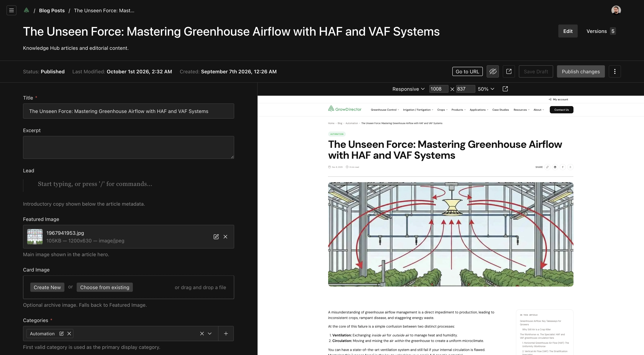The height and width of the screenshot is (355, 644).
Task: Click the GrowDirector logo in the preview
Action: [x=345, y=109]
